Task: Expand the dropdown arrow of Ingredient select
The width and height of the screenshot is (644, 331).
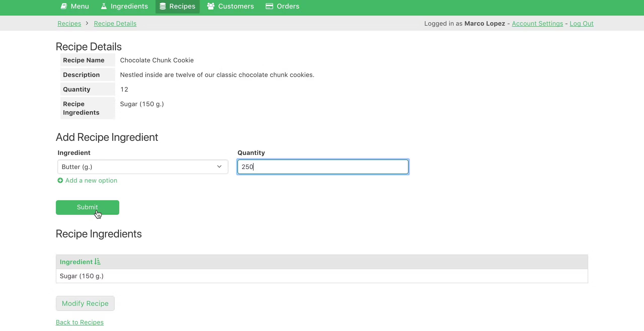Action: pyautogui.click(x=219, y=167)
